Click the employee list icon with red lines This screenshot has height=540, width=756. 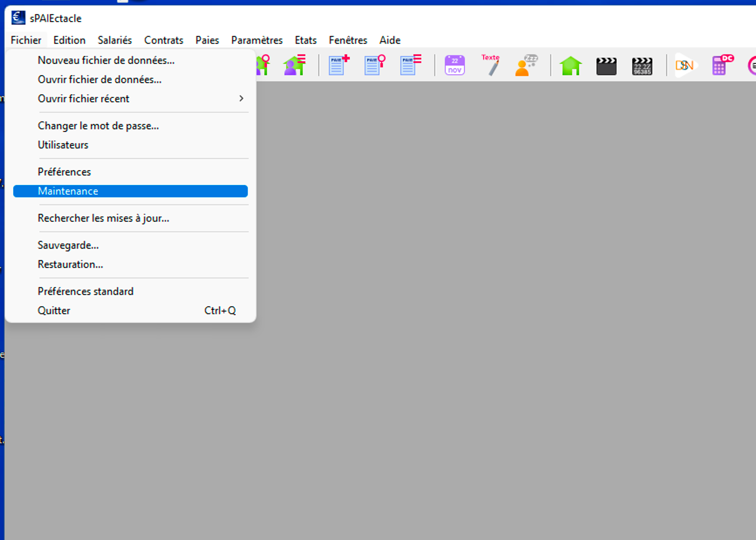pyautogui.click(x=294, y=65)
